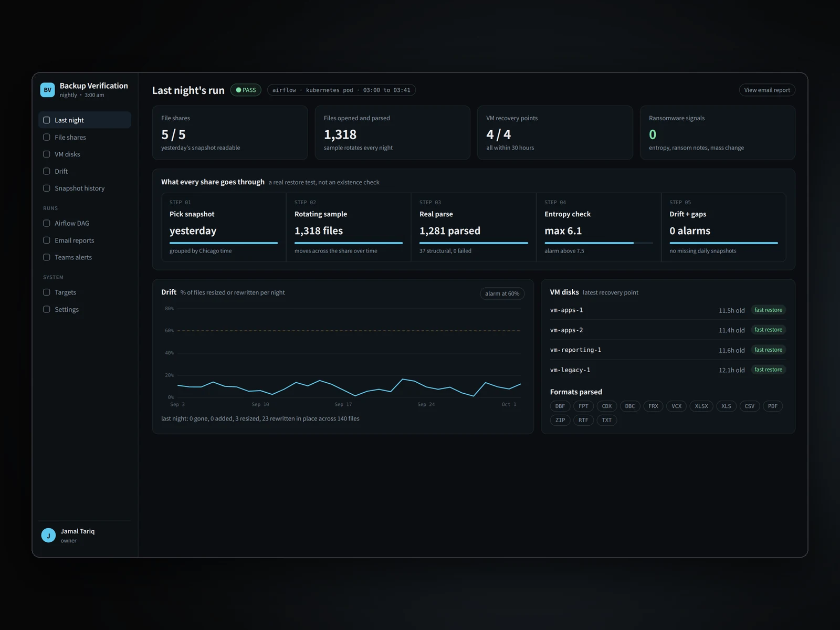Go to File shares section
Image resolution: width=840 pixels, height=630 pixels.
(85, 137)
